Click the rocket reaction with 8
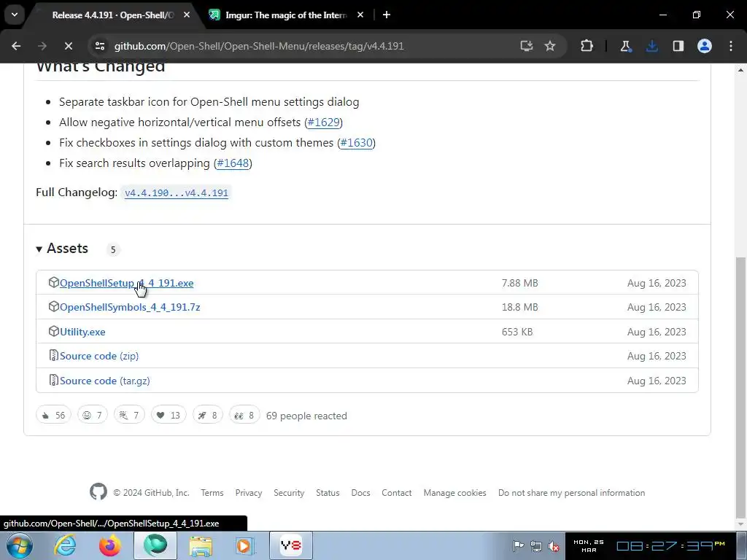The image size is (747, 560). 208,415
